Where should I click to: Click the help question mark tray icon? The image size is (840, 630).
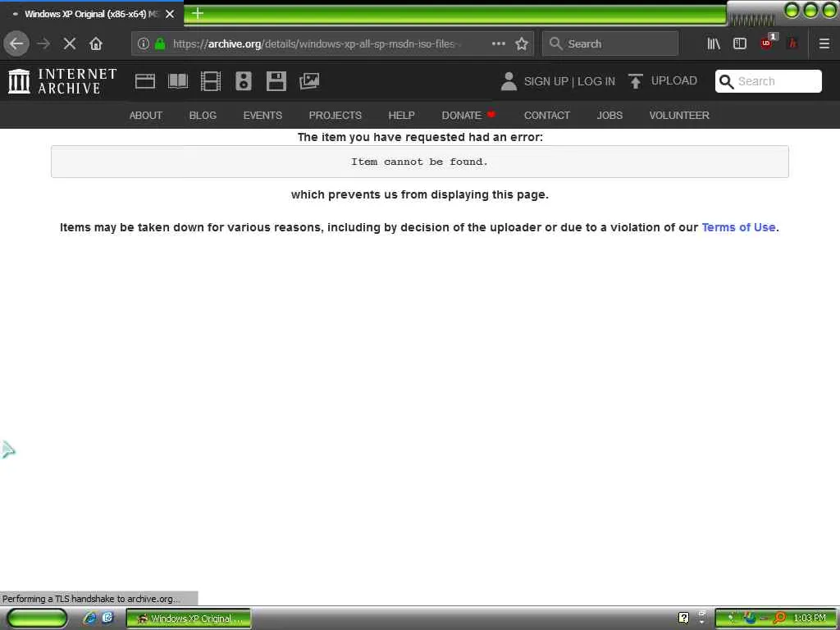tap(683, 618)
